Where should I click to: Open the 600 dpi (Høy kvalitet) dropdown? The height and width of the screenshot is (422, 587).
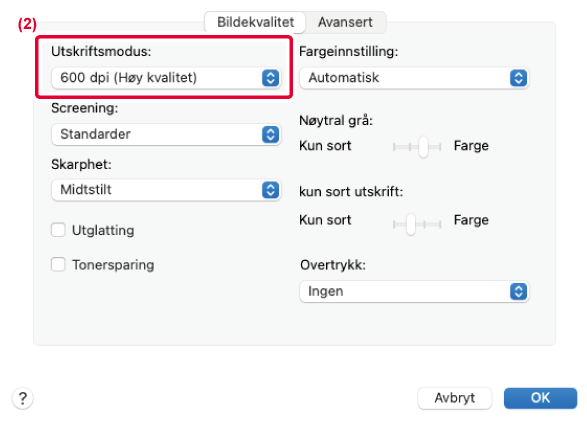(x=166, y=78)
